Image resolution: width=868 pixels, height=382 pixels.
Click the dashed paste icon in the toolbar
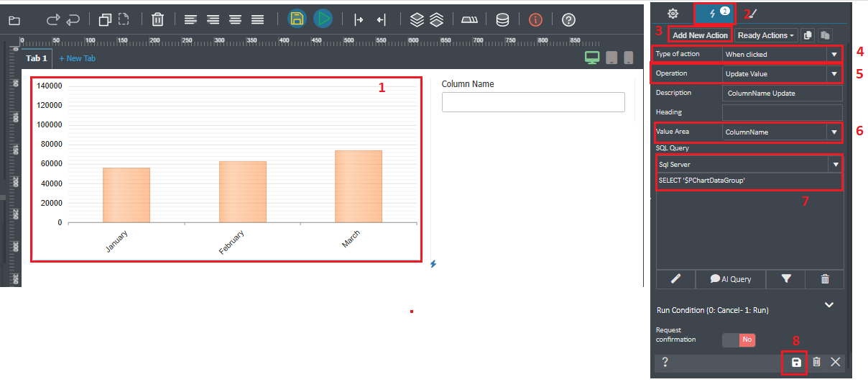124,20
